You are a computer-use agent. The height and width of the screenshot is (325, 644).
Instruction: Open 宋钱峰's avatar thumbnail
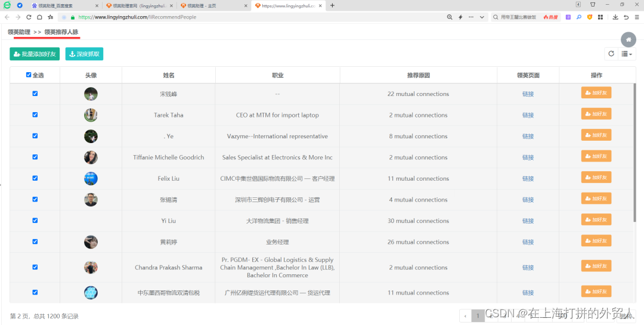91,94
